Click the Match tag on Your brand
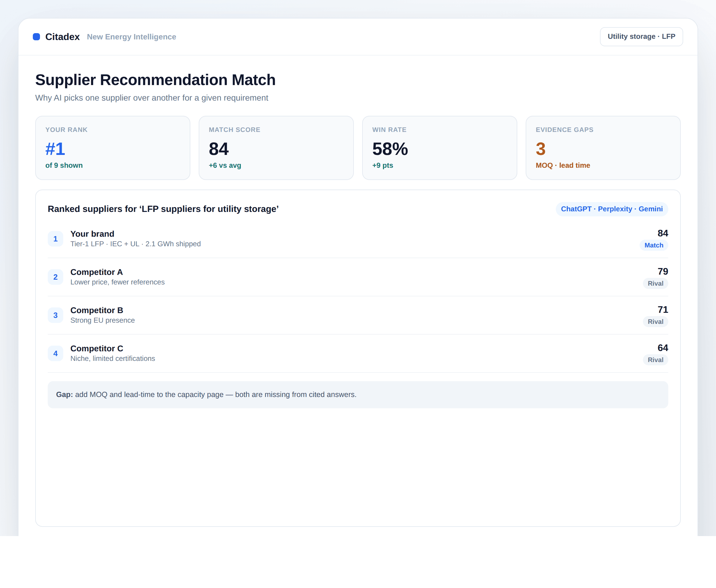This screenshot has height=588, width=716. [x=654, y=245]
